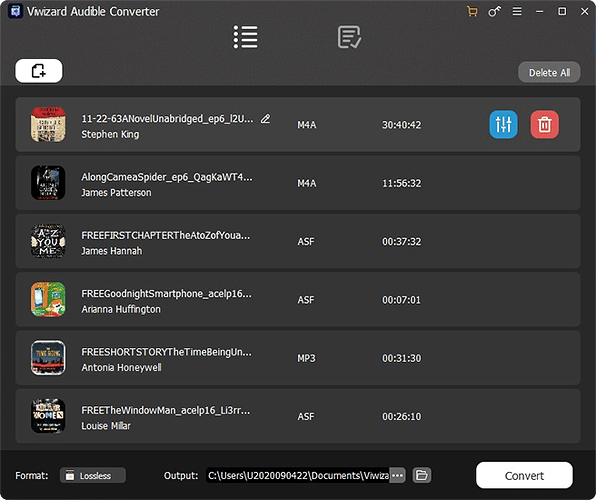Image resolution: width=596 pixels, height=500 pixels.
Task: Click the three-dots browse output button
Action: (x=397, y=475)
